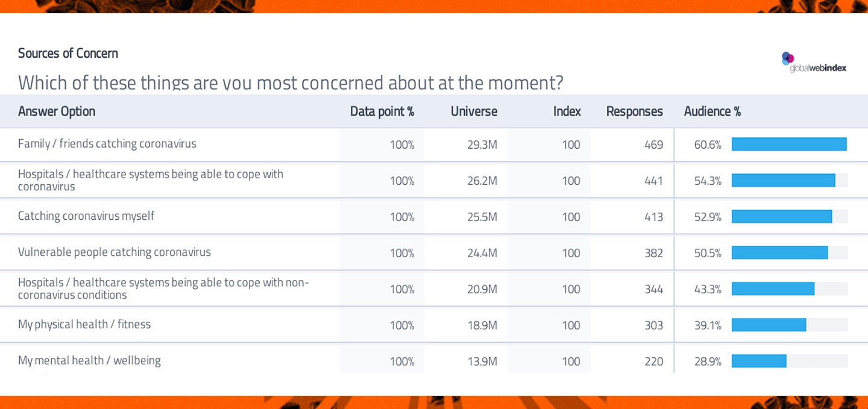Select 'Family / friends catching coronavirus' row
This screenshot has width=868, height=409.
pyautogui.click(x=107, y=144)
